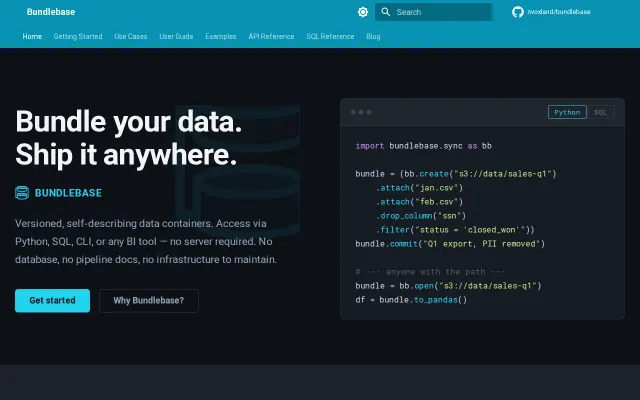Click the 'anyone with the path' comment
640x400 pixels.
[430, 271]
